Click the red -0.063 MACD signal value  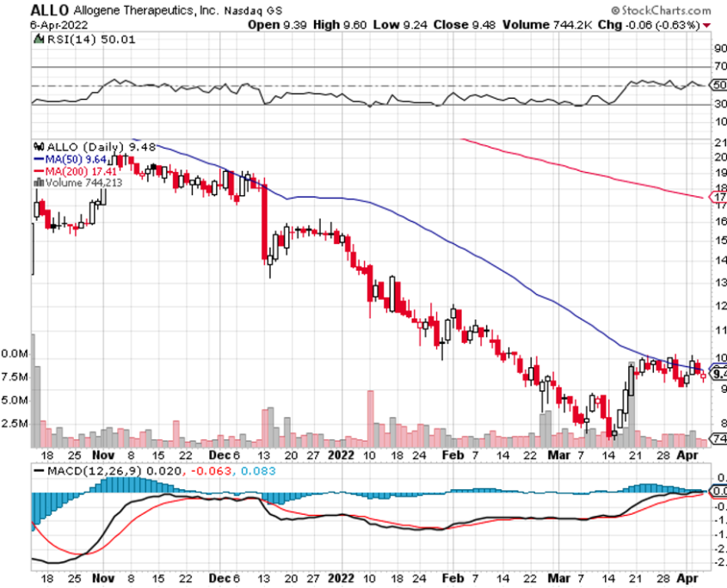(x=211, y=471)
